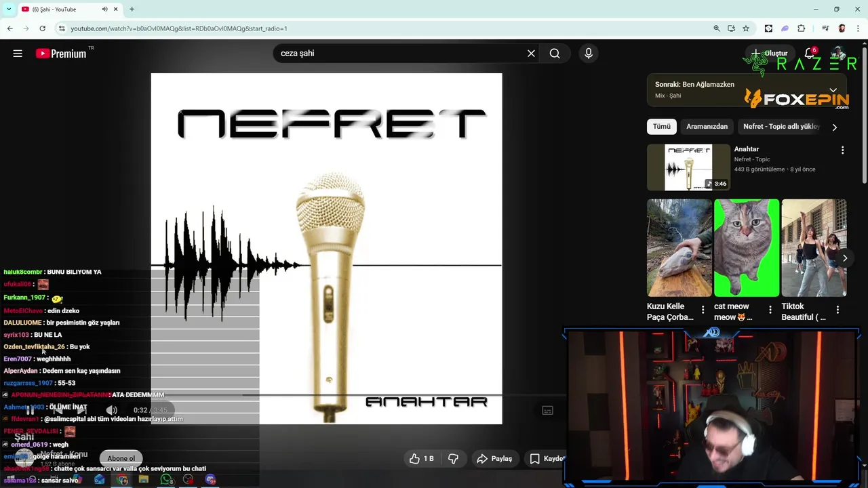
Task: Open options for Kuzu Kelle short
Action: pos(703,310)
